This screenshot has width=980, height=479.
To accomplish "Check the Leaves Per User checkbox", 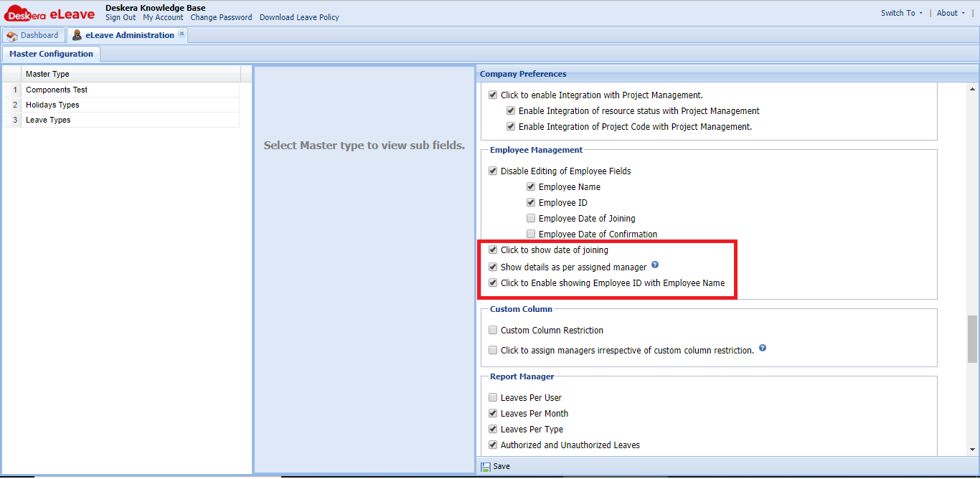I will [493, 397].
